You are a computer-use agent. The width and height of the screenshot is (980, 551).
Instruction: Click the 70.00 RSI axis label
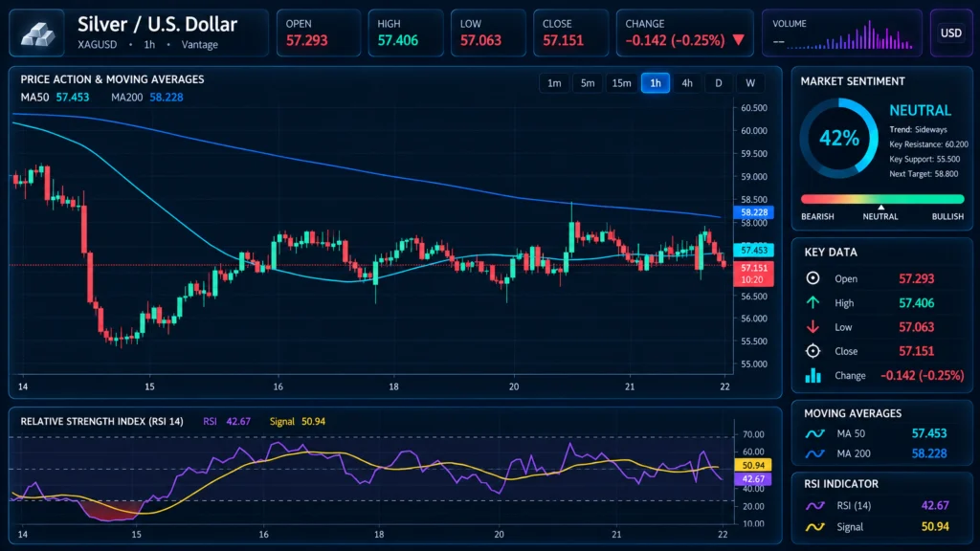[753, 434]
